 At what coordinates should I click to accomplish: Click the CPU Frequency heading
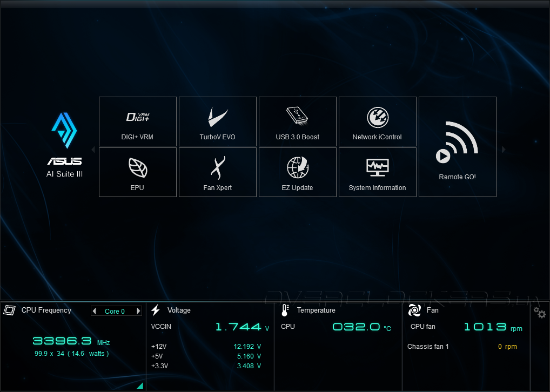pos(46,310)
